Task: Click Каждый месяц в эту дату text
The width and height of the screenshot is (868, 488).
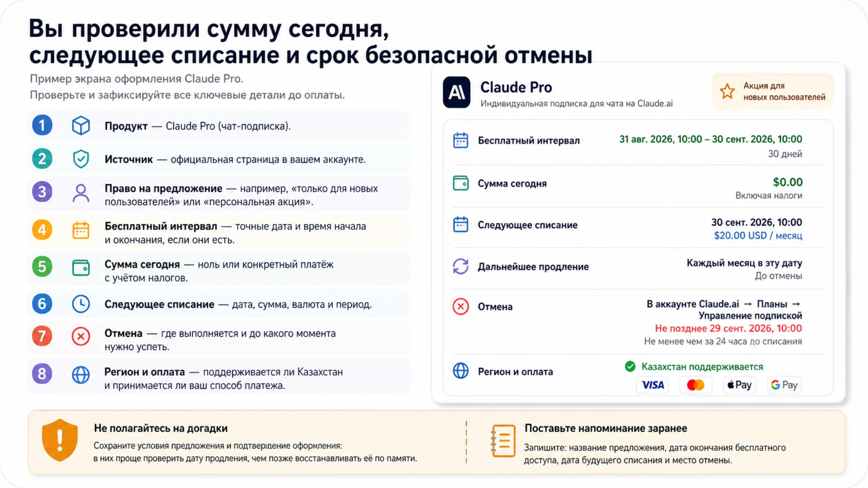Action: (744, 263)
